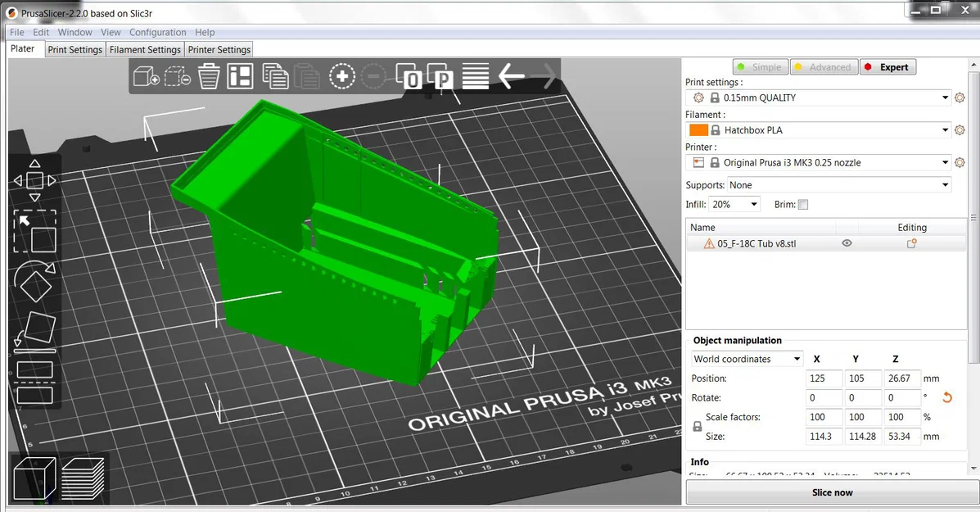Click the Position X field
The image size is (980, 512).
[824, 378]
